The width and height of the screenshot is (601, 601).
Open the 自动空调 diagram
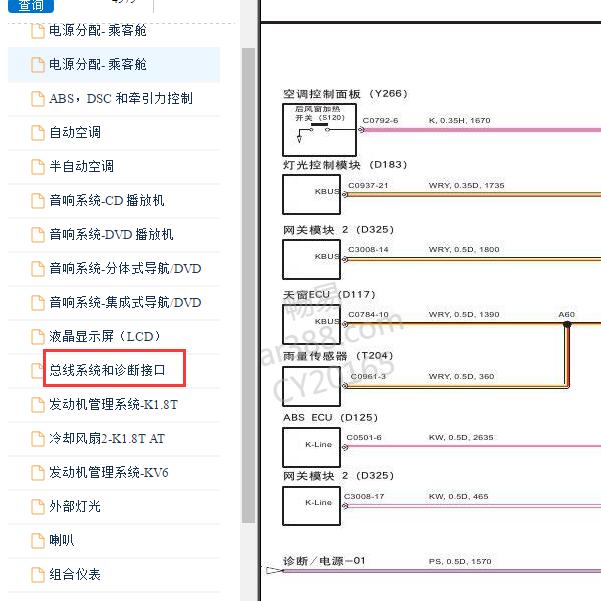click(75, 133)
